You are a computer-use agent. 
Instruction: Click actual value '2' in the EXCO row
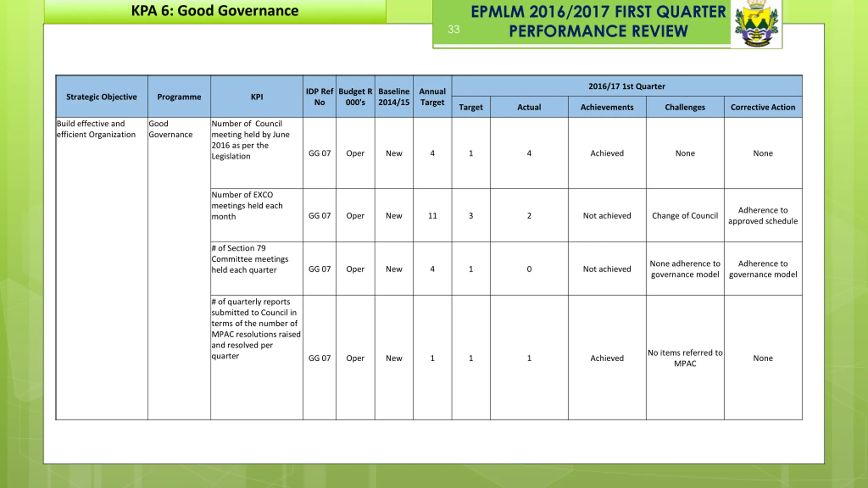point(529,216)
